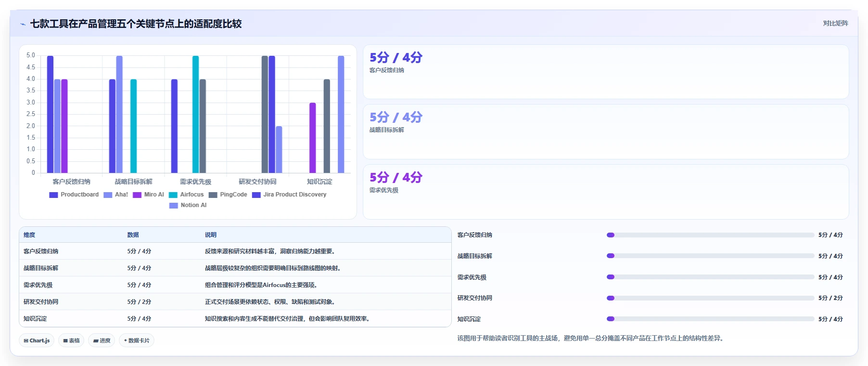Click the 需求优先级 progress bar
Viewport: 868px width, 366px height.
(x=710, y=277)
